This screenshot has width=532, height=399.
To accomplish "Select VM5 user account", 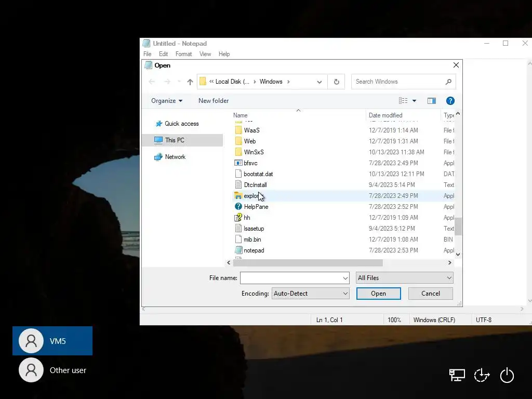I will (x=52, y=341).
